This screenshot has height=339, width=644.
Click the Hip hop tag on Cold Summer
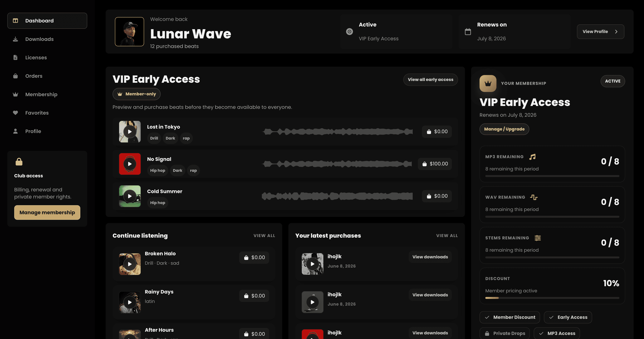[x=158, y=203]
